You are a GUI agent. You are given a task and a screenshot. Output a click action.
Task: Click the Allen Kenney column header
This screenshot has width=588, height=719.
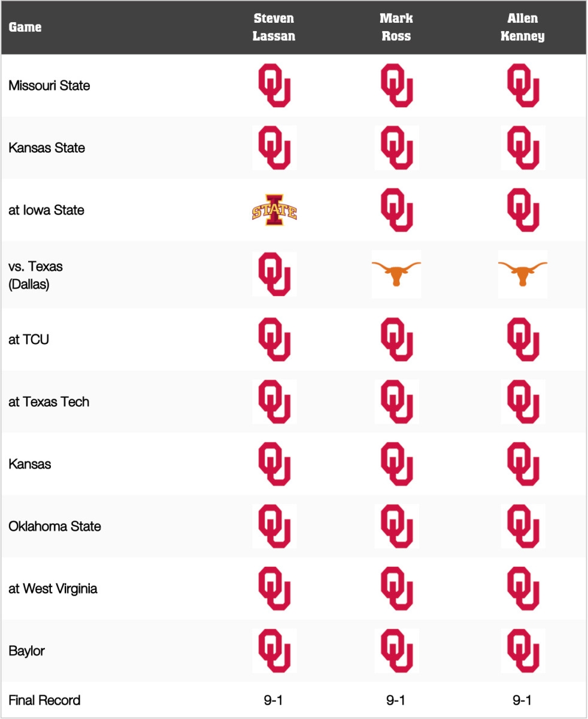coord(523,28)
